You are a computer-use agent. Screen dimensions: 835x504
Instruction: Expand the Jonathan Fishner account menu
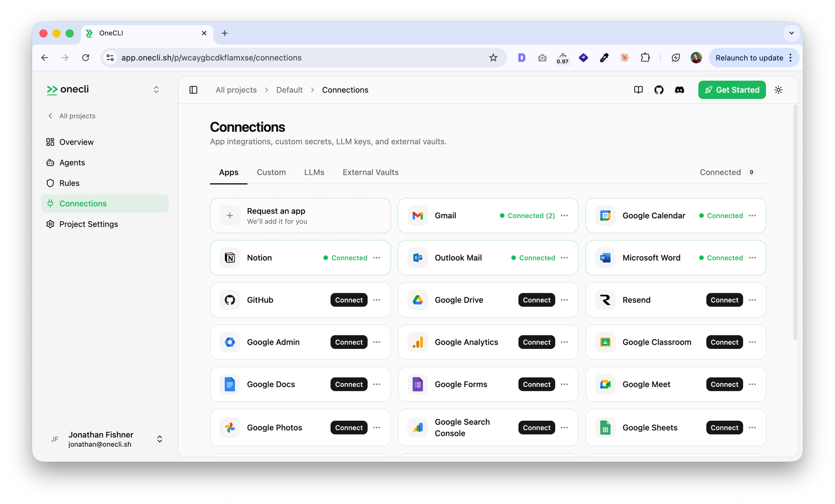point(159,439)
